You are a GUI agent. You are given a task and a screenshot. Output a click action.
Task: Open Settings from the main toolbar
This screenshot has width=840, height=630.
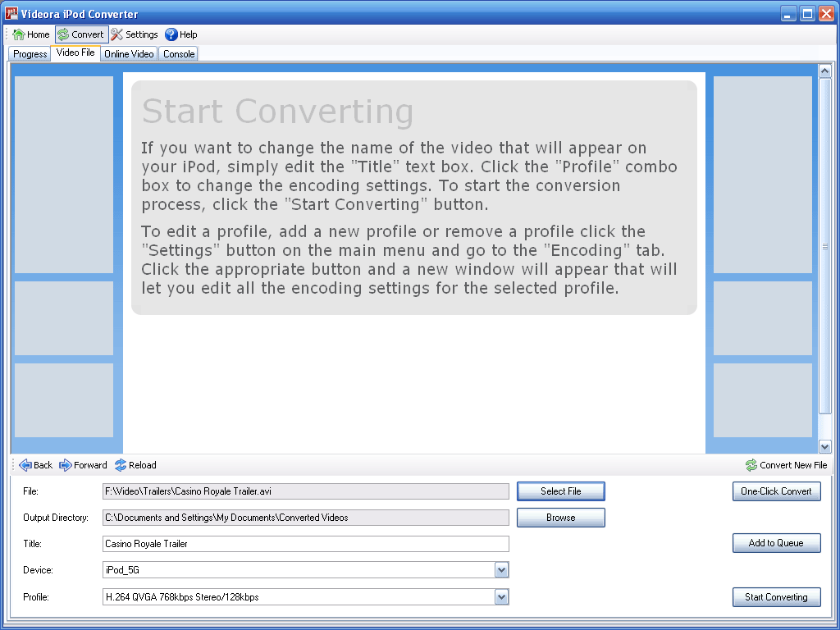click(135, 34)
